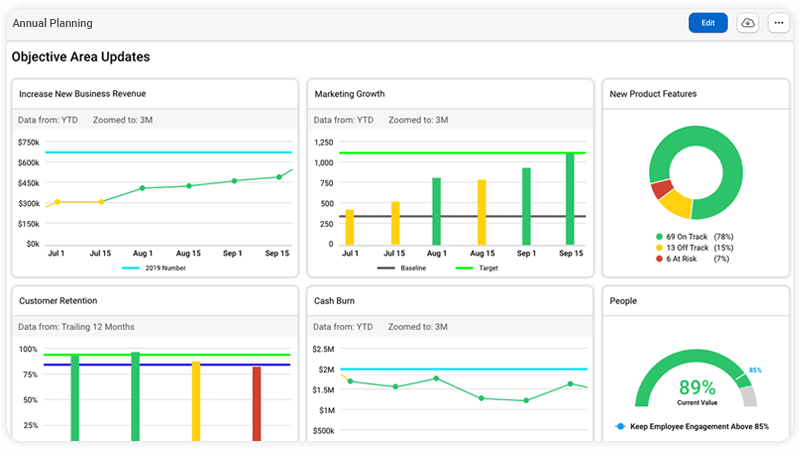
Task: Open the three-dot more options menu
Action: point(779,23)
